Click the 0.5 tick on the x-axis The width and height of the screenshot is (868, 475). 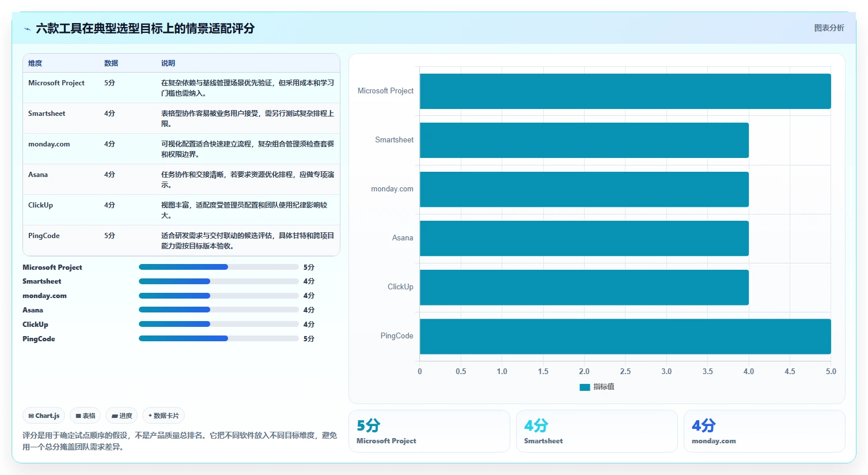[x=461, y=372]
